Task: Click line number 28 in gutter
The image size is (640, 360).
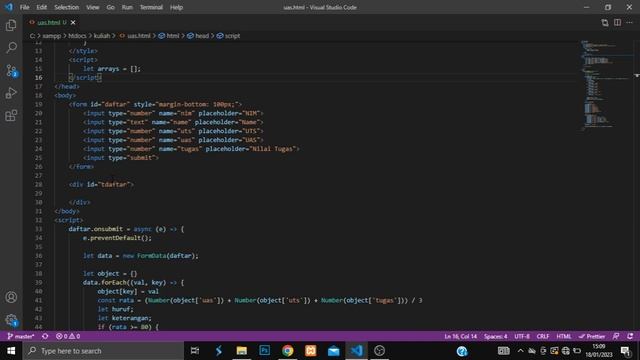Action: click(x=38, y=184)
